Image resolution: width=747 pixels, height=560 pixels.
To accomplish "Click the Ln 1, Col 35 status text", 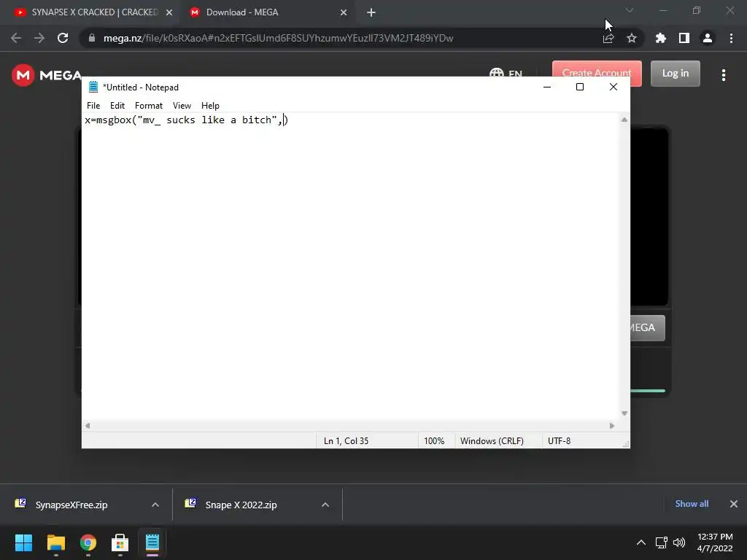I will 346,441.
